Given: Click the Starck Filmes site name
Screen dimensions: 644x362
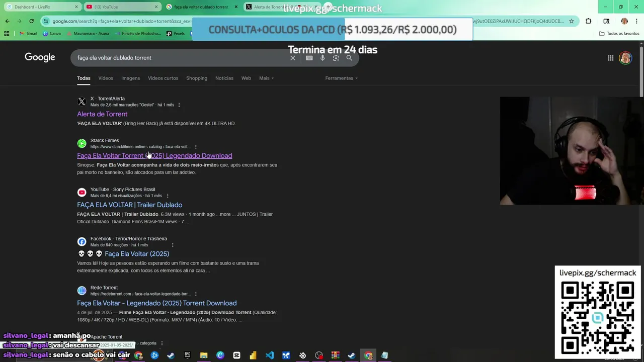Looking at the screenshot, I should [x=105, y=141].
